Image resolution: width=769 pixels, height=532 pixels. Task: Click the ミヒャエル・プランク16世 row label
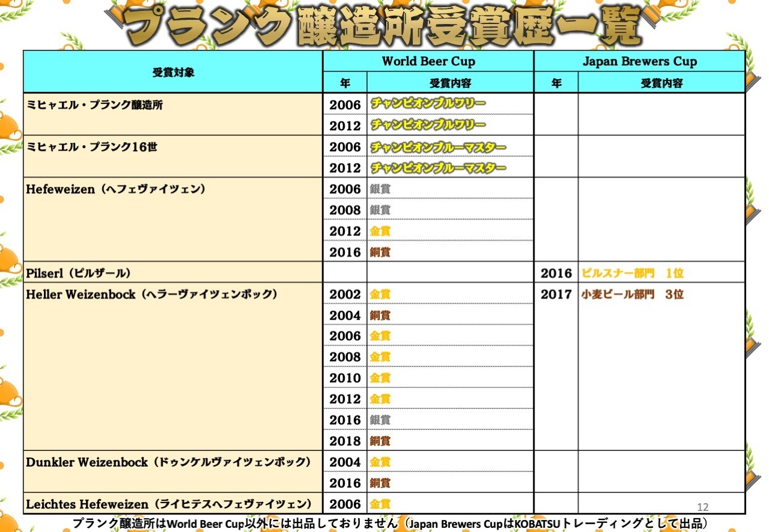tap(91, 147)
